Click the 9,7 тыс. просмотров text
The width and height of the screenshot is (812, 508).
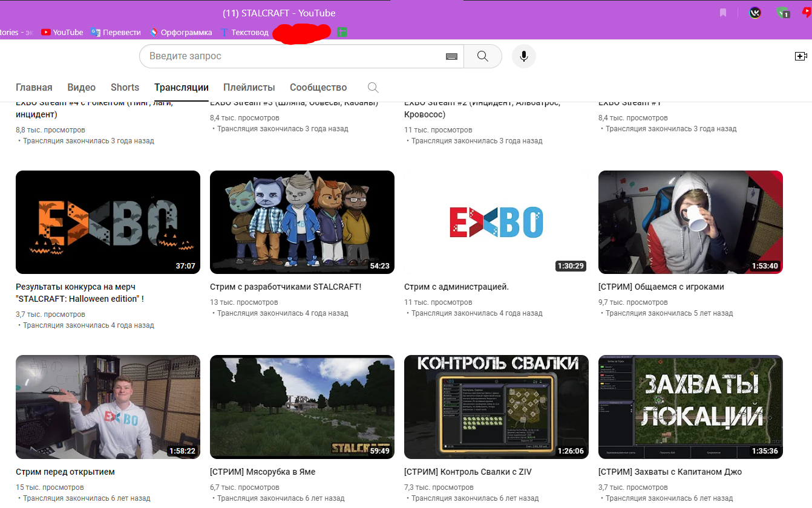[633, 302]
